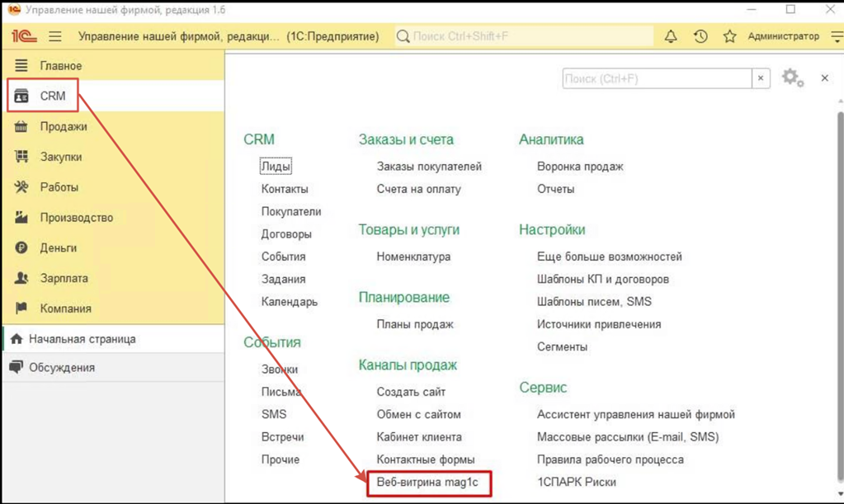This screenshot has width=844, height=504.
Task: Clear the menu search field
Action: click(x=761, y=78)
